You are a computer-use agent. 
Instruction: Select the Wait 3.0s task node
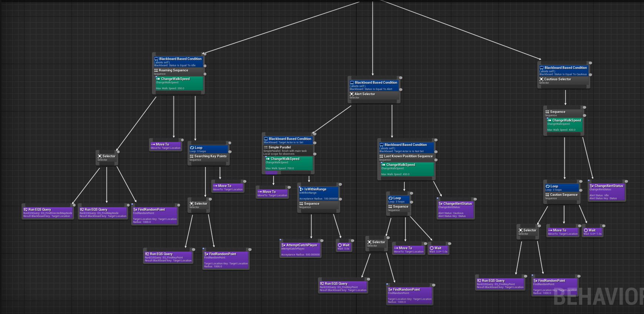[344, 246]
